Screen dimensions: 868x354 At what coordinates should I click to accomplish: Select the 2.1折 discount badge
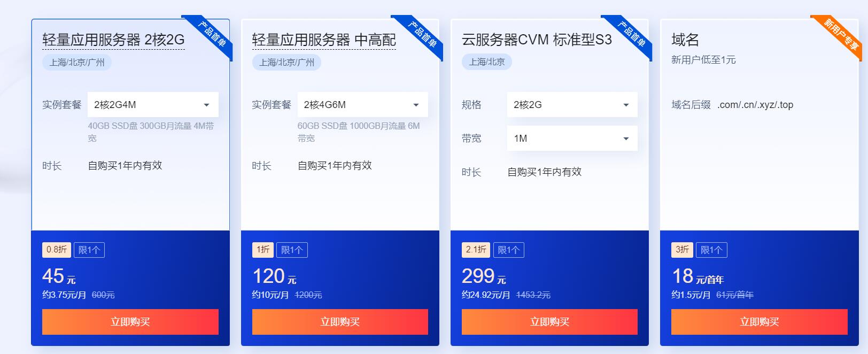pyautogui.click(x=476, y=250)
